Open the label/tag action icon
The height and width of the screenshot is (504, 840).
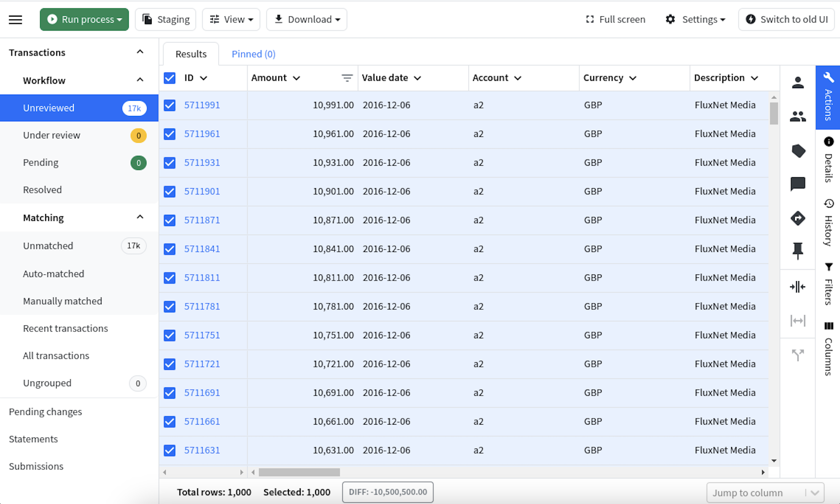[x=799, y=151]
